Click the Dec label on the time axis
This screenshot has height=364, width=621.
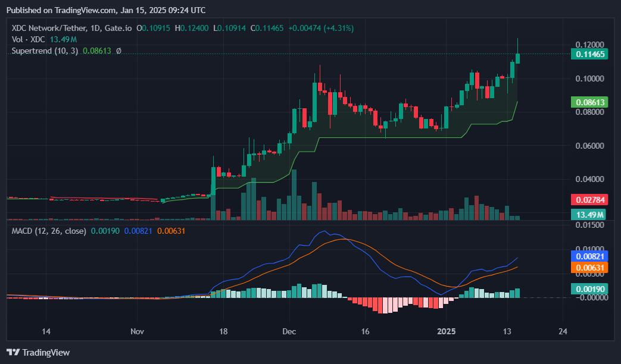pos(289,331)
